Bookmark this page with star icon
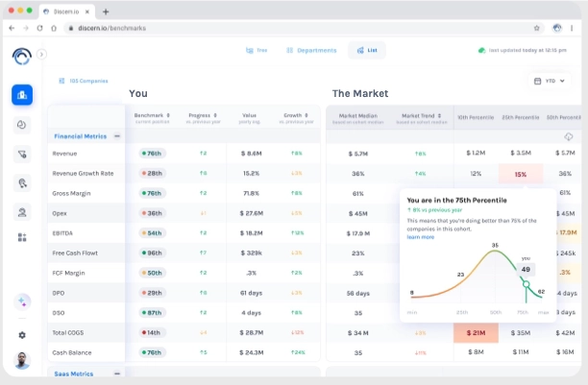Screen dimensions: 588x385 click(x=536, y=29)
